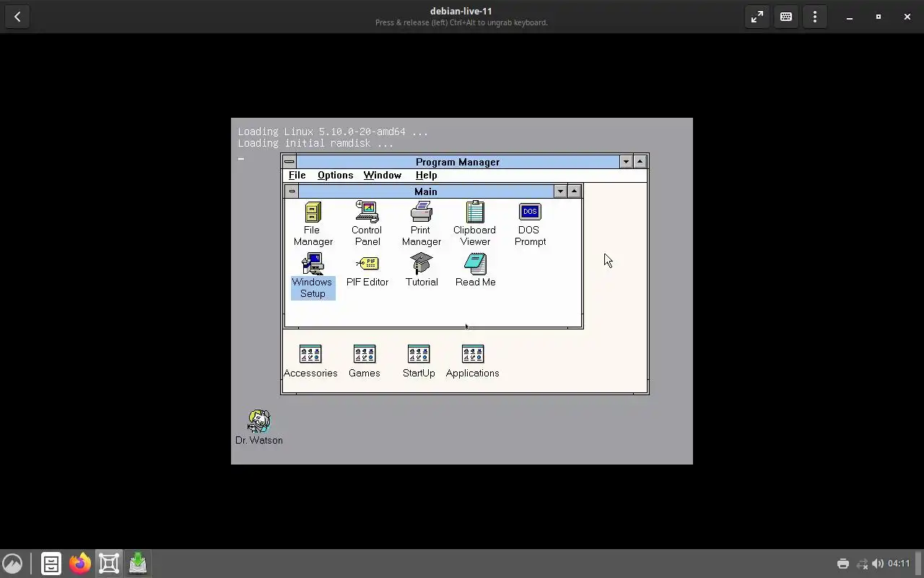Click the printer tray icon

843,564
